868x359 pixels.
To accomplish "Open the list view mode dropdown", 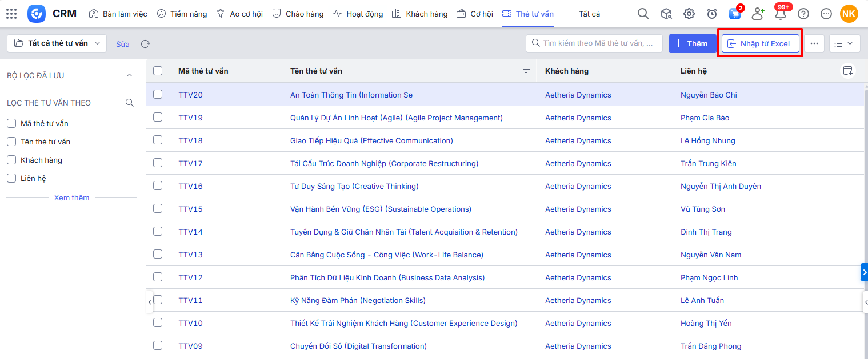I will click(844, 43).
